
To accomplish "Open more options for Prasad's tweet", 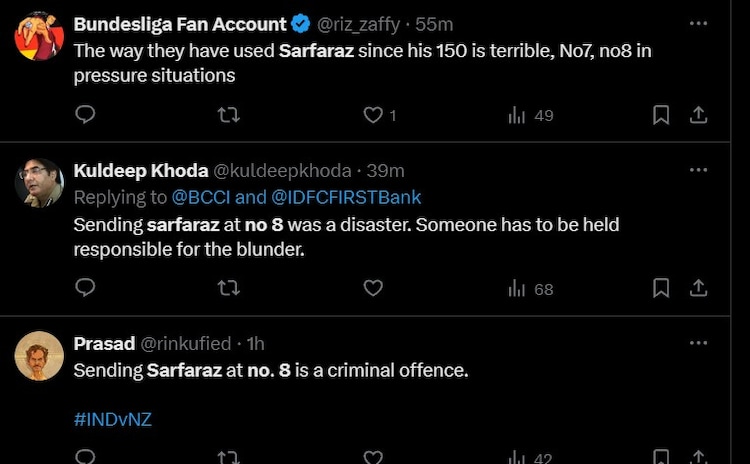I will [x=698, y=343].
